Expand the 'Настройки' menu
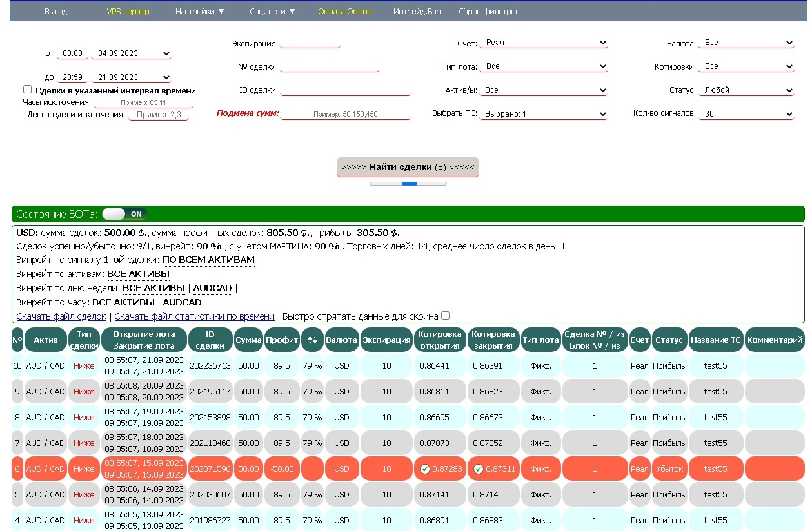 coord(200,12)
